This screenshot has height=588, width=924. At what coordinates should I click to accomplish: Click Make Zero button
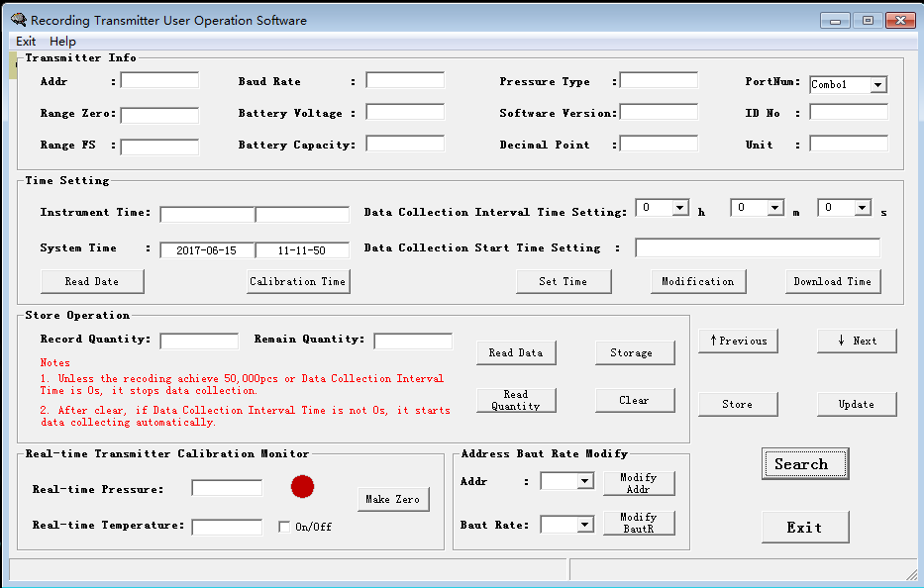[393, 499]
